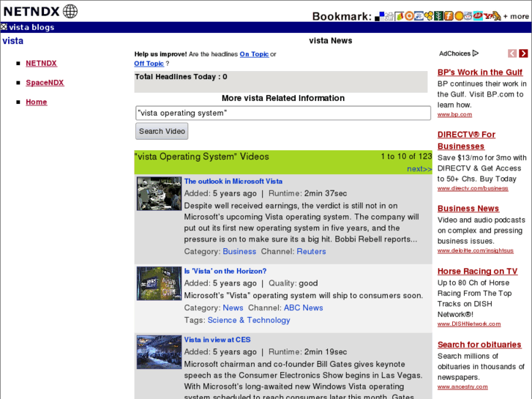Click the Digg bookmark icon
Image resolution: width=532 pixels, height=399 pixels.
pyautogui.click(x=389, y=16)
